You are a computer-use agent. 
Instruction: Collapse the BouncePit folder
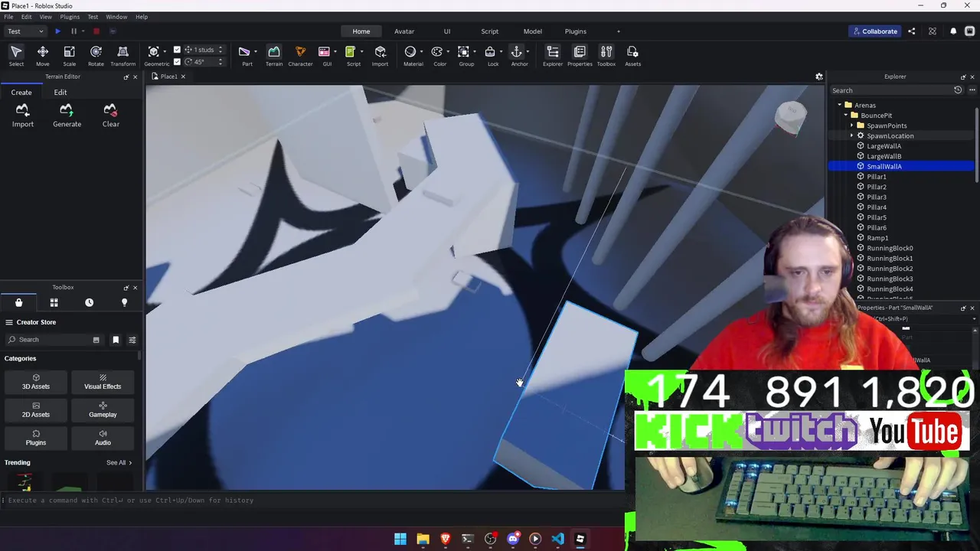[846, 116]
